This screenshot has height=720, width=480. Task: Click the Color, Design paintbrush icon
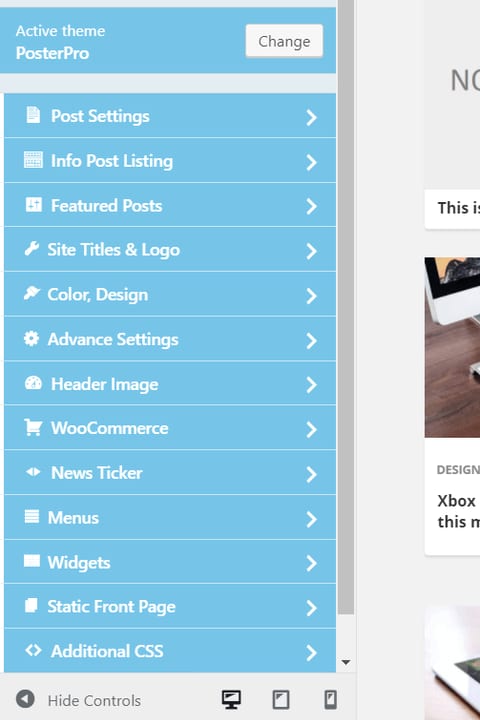click(32, 293)
